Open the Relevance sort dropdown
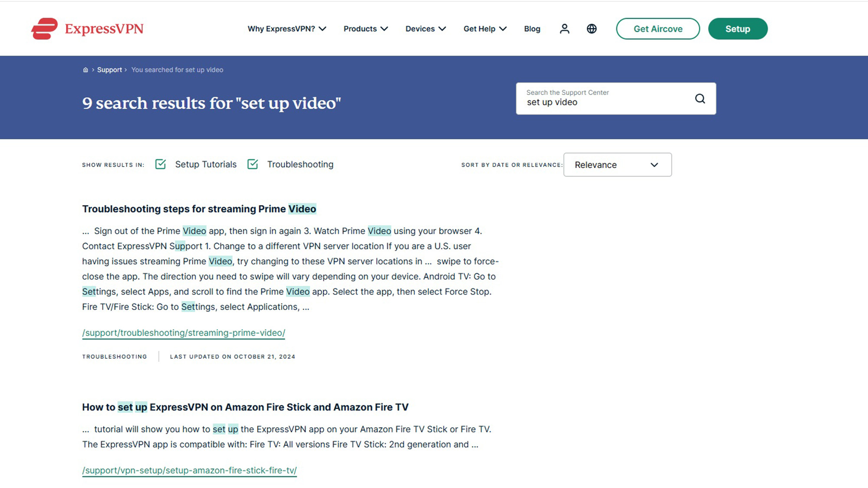Screen dimensions: 868x488 tap(617, 165)
